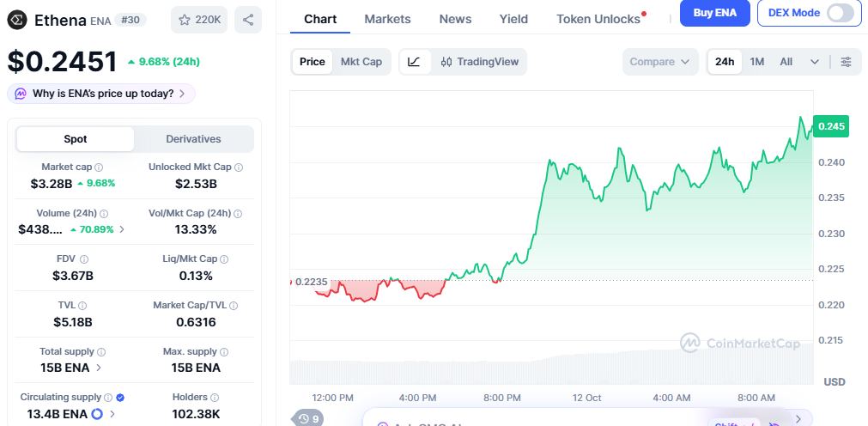Viewport: 868px width, 426px height.
Task: Click the 0.13% Liq/Mkt Cap value
Action: click(196, 276)
